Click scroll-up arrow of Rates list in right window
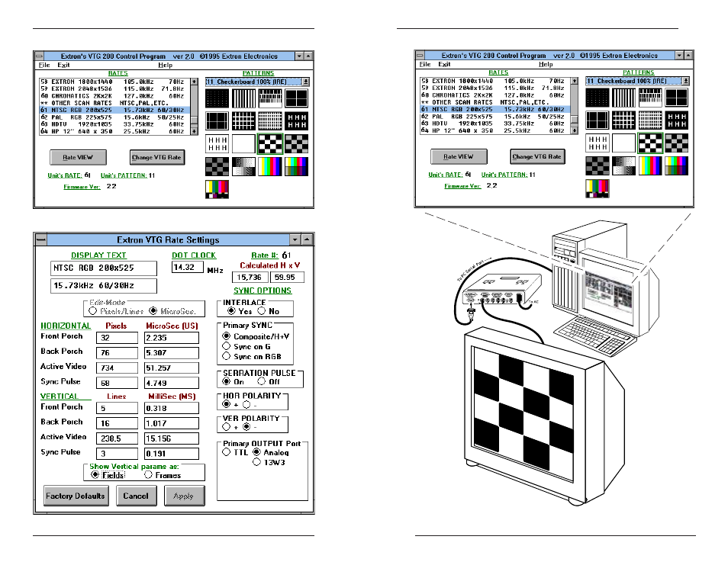The image size is (728, 562). coord(575,81)
